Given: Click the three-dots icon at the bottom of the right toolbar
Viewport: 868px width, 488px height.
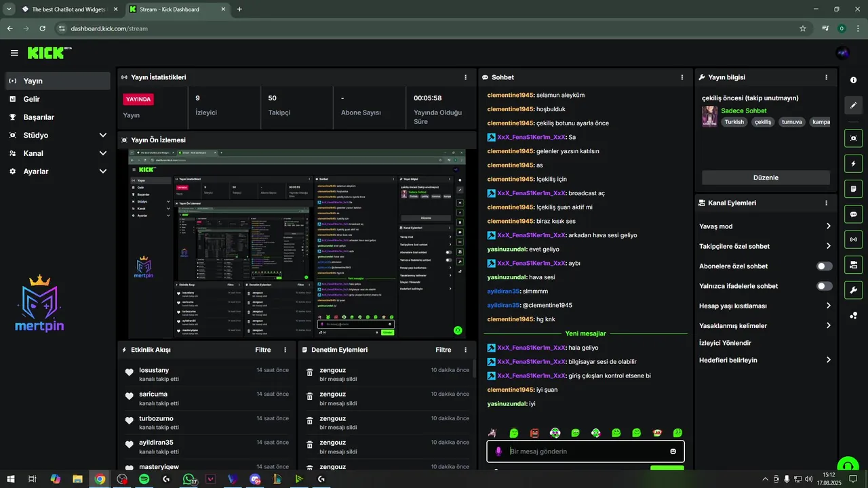Looking at the screenshot, I should pyautogui.click(x=853, y=315).
